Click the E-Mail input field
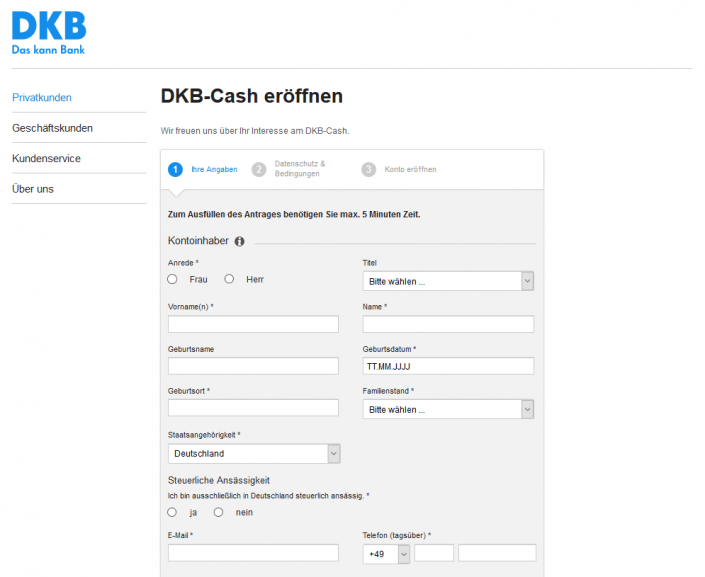The height and width of the screenshot is (577, 705). pyautogui.click(x=253, y=553)
